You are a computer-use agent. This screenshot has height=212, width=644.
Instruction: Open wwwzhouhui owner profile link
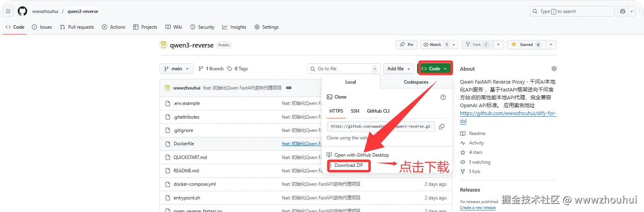click(45, 11)
